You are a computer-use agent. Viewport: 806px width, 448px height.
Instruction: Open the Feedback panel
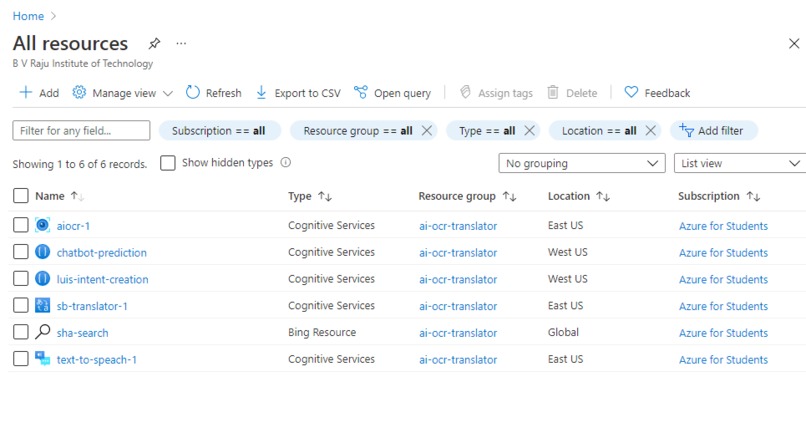point(657,93)
